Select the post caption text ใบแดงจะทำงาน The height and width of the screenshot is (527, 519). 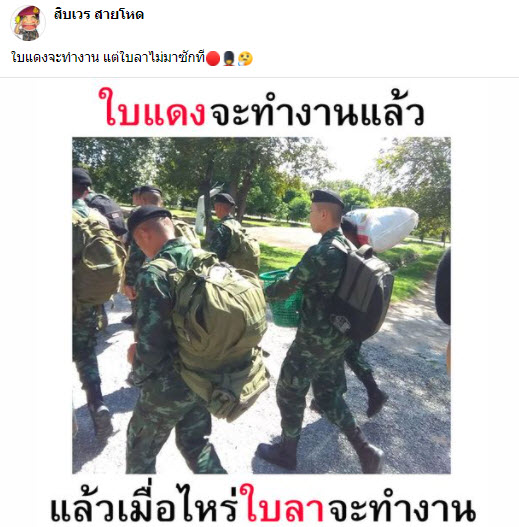[55, 58]
